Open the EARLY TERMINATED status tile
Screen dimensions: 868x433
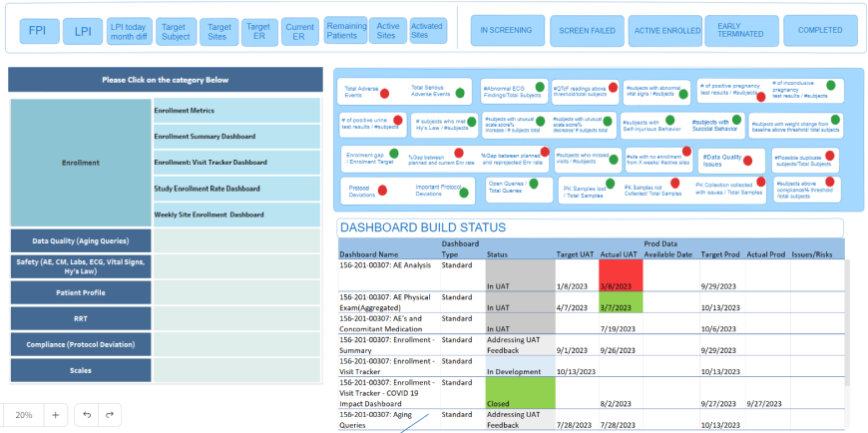[741, 31]
